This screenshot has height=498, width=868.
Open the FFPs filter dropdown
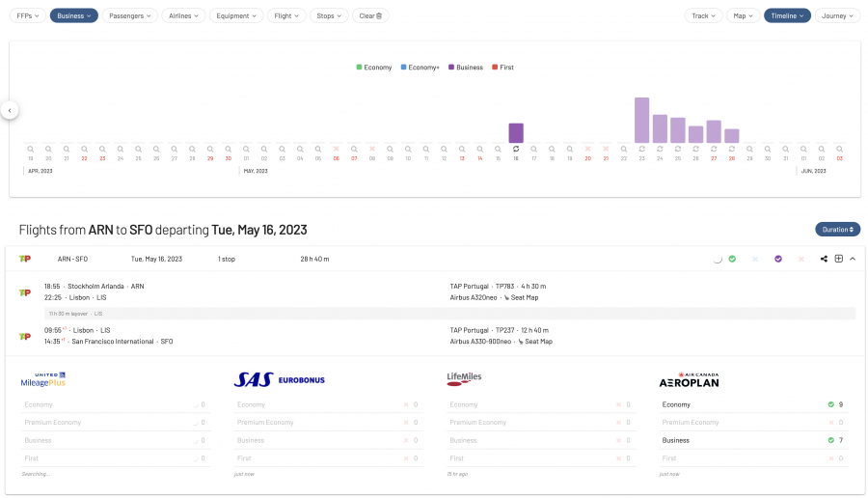[x=27, y=15]
